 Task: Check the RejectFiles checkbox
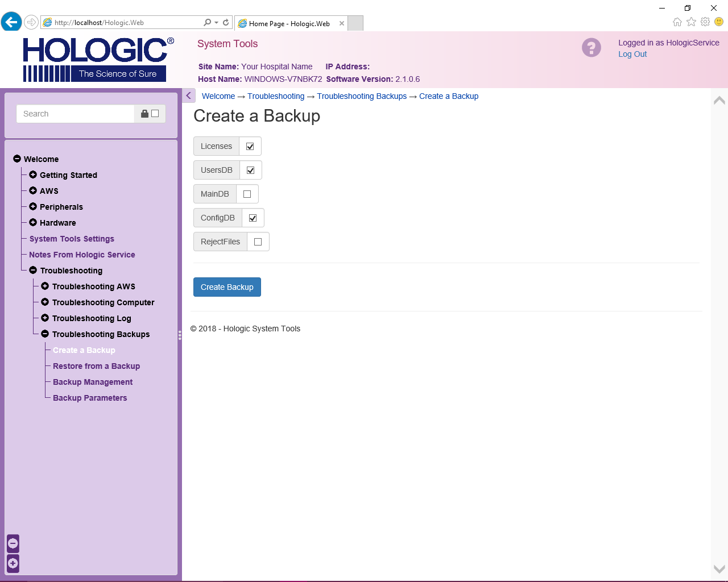(257, 242)
